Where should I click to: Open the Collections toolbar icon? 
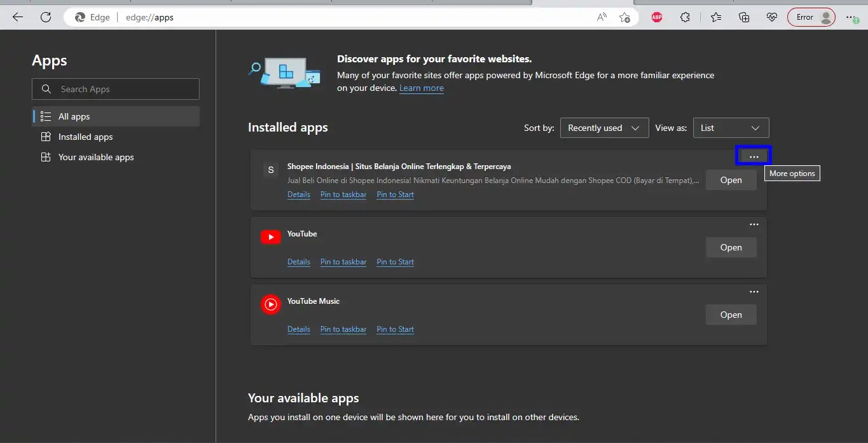pyautogui.click(x=744, y=17)
